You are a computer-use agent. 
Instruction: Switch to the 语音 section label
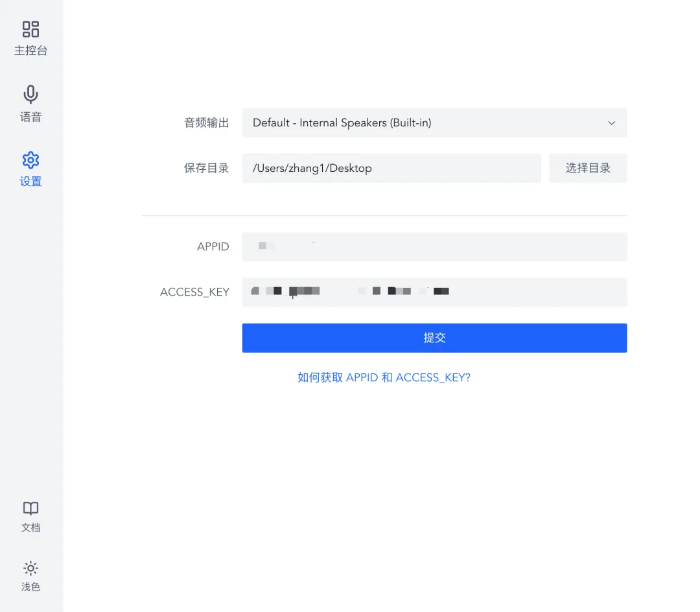coord(30,117)
